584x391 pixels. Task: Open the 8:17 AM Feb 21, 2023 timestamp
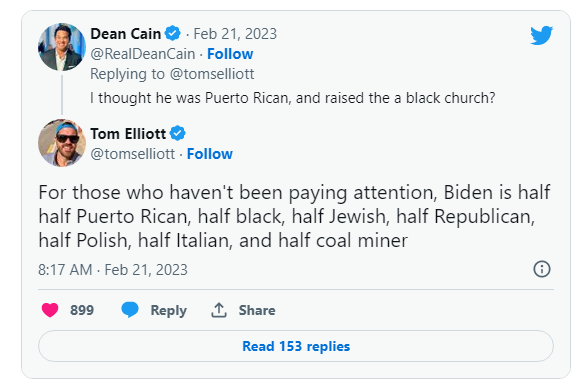(113, 270)
